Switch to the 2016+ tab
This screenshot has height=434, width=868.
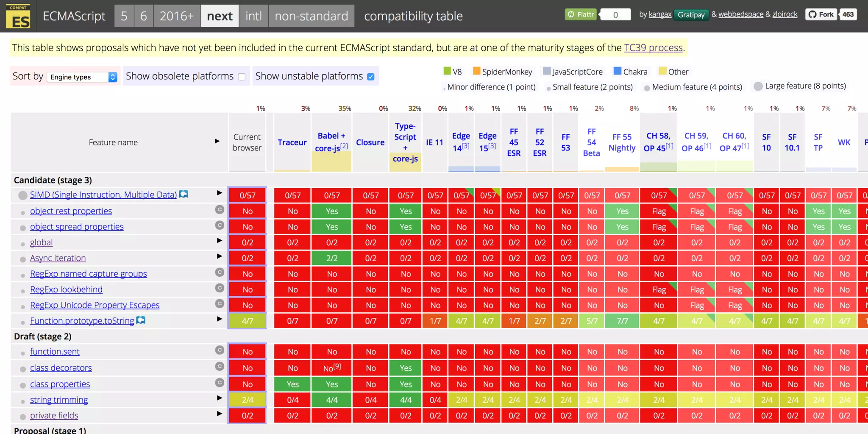tap(176, 16)
